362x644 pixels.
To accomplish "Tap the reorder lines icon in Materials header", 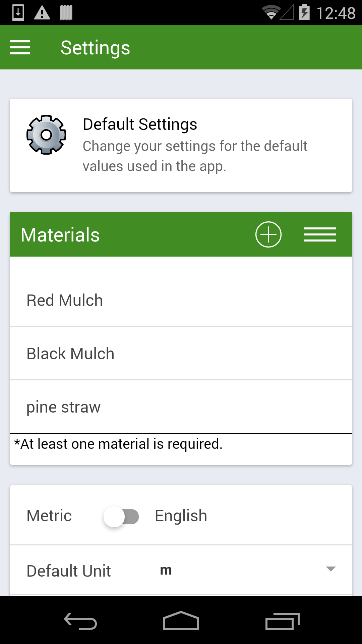I will click(x=320, y=234).
